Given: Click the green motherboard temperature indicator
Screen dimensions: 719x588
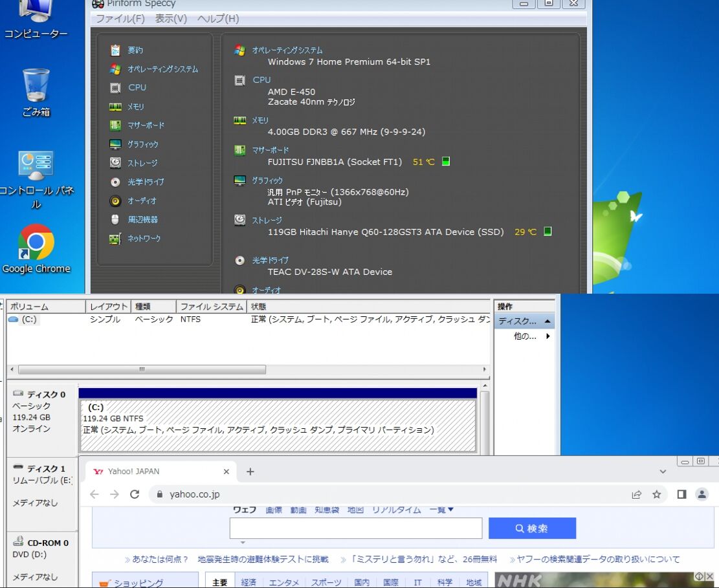Looking at the screenshot, I should pyautogui.click(x=446, y=161).
